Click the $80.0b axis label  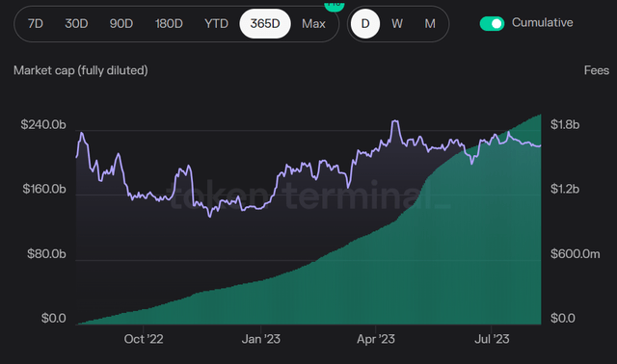(x=46, y=254)
